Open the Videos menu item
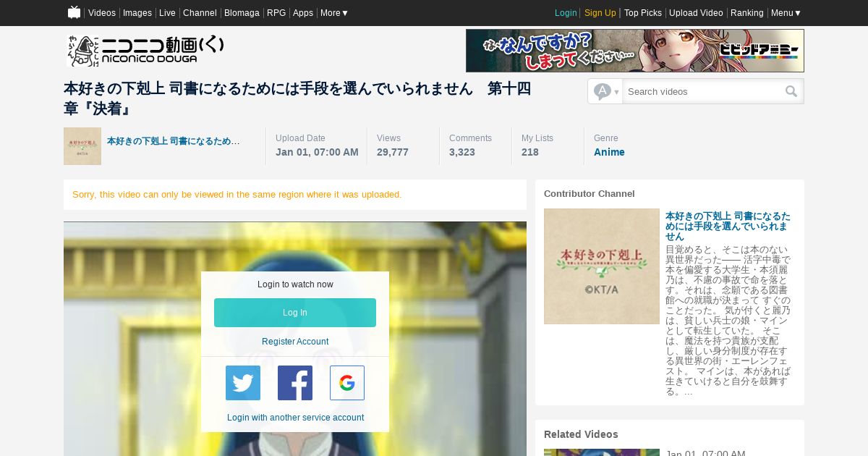 (x=102, y=13)
